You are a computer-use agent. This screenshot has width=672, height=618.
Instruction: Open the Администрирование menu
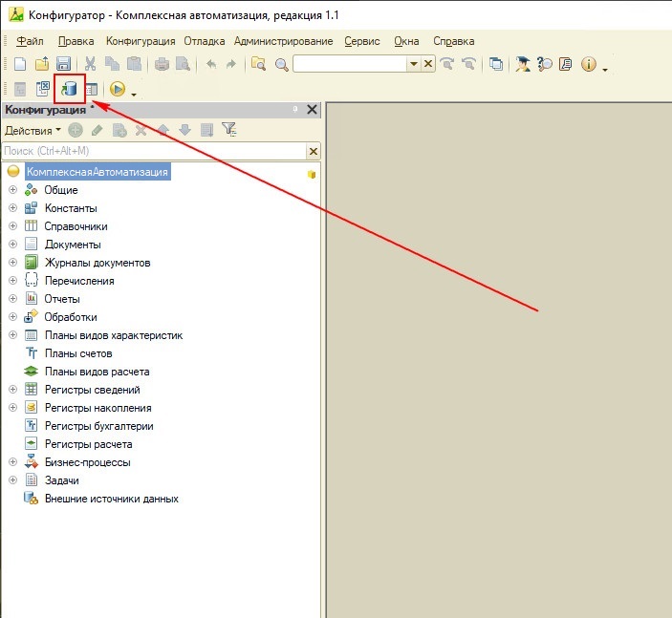(283, 41)
